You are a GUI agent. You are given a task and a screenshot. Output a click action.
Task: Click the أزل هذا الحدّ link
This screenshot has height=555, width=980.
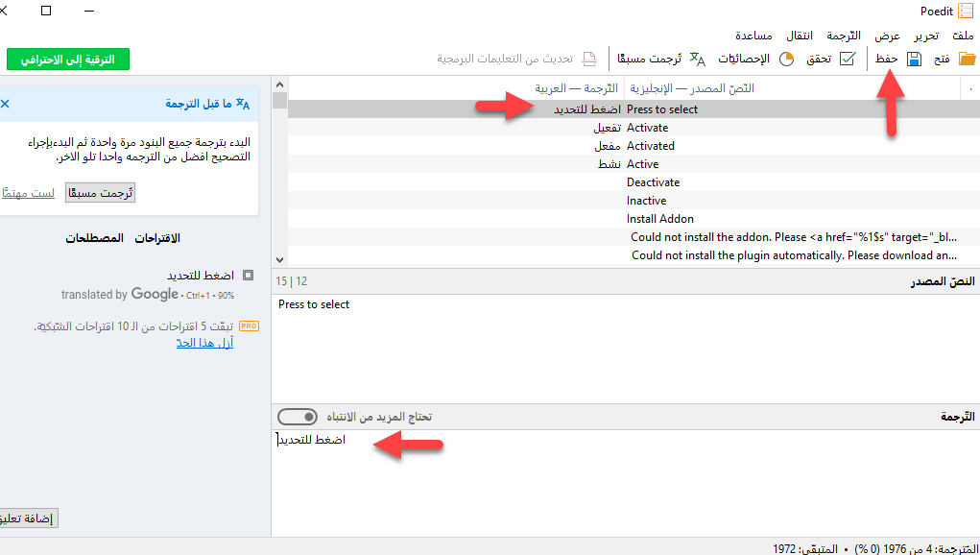204,343
